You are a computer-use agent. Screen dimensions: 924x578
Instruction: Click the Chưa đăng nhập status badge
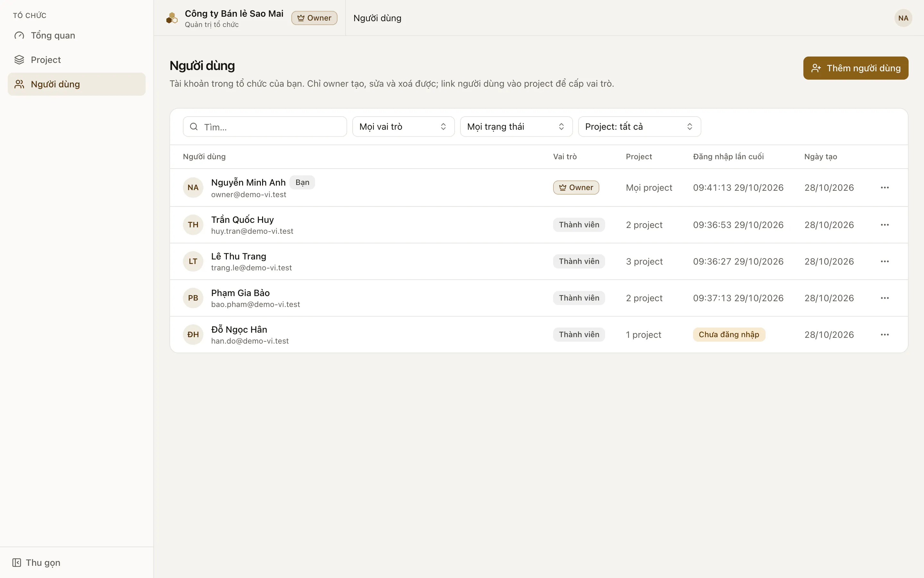tap(729, 335)
